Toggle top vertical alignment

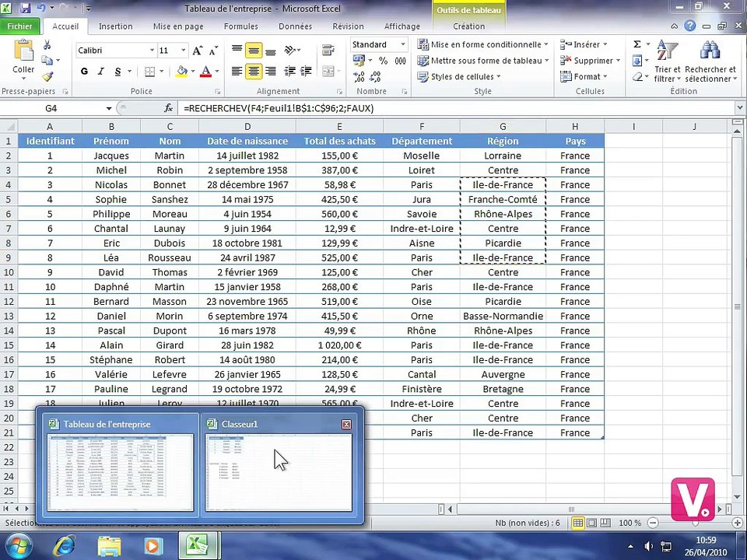pyautogui.click(x=237, y=51)
